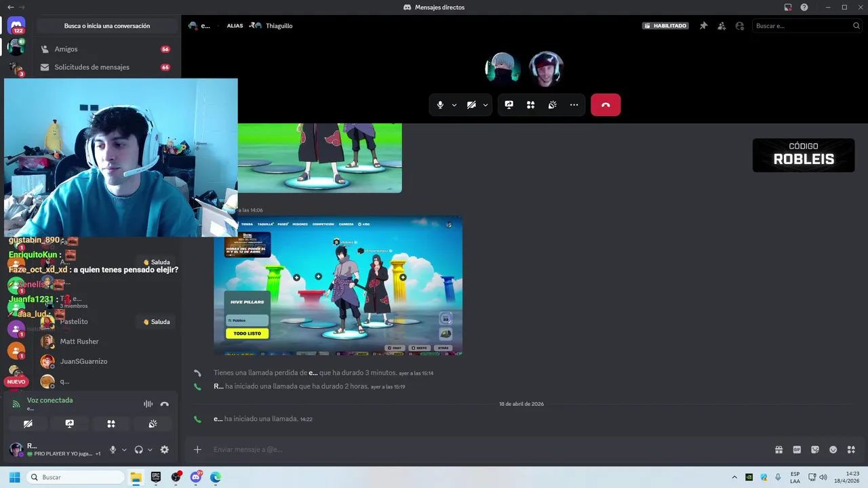
Task: Open more call options
Action: click(x=574, y=105)
